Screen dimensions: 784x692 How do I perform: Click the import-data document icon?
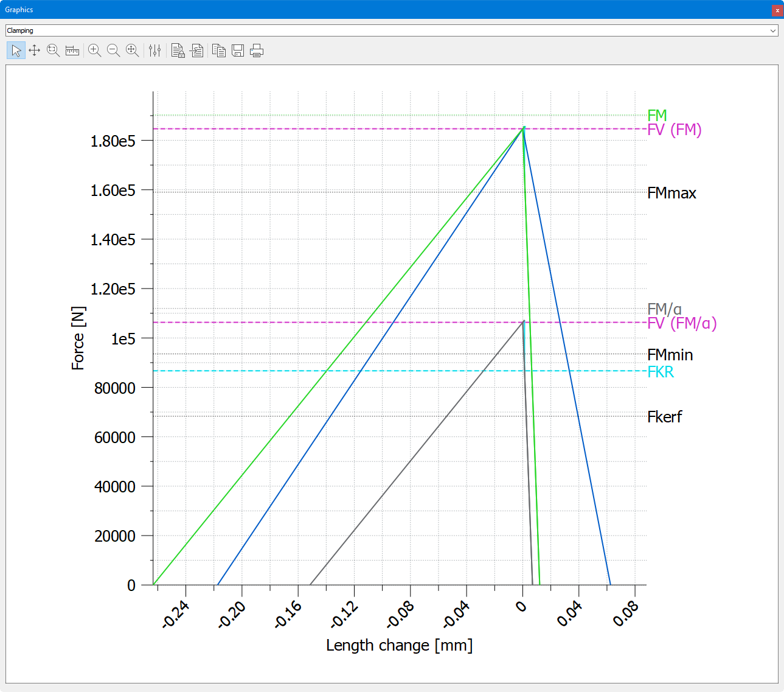coord(196,51)
